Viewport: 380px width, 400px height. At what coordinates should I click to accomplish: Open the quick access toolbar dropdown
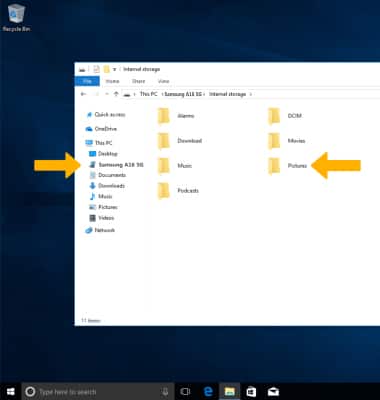click(x=114, y=69)
